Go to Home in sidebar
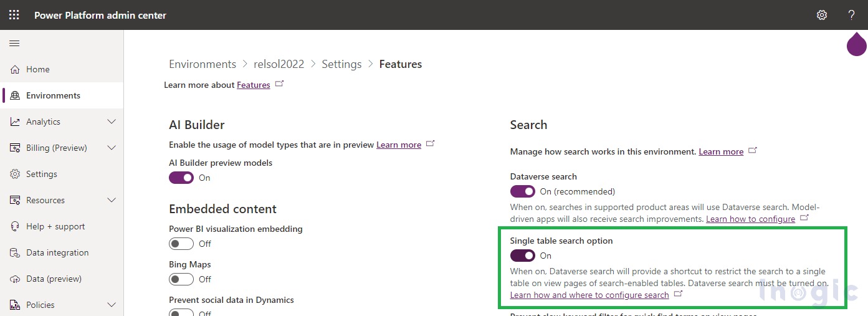868x316 pixels. coord(62,69)
